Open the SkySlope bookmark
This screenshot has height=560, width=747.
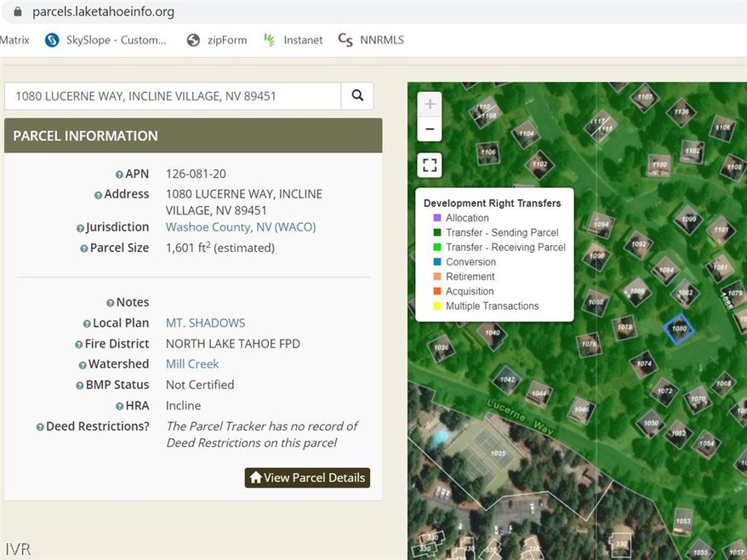105,40
